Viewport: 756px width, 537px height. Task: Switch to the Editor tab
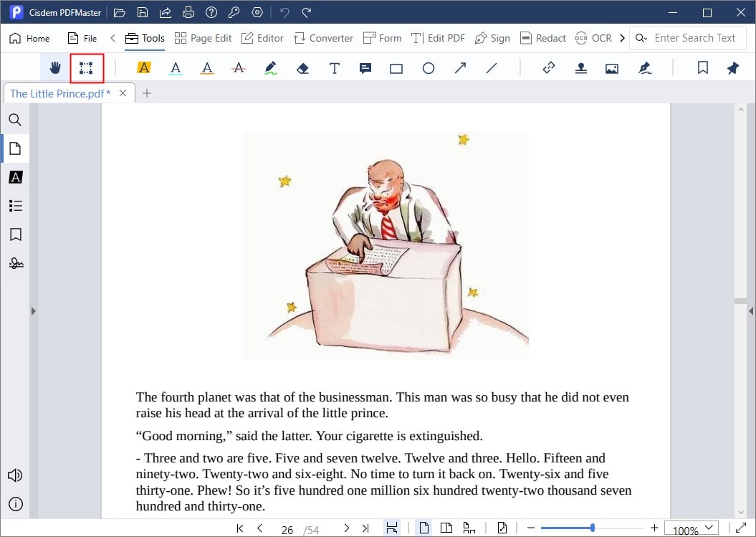[x=262, y=38]
